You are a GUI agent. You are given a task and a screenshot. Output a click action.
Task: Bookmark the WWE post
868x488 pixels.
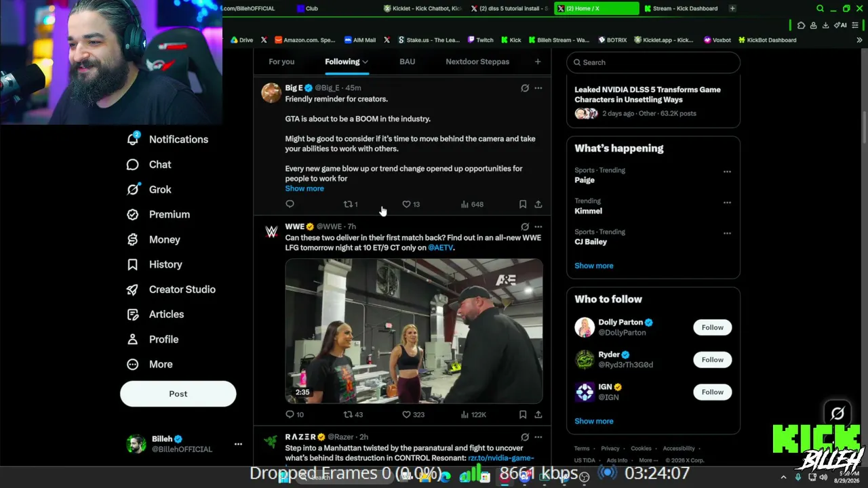(523, 414)
